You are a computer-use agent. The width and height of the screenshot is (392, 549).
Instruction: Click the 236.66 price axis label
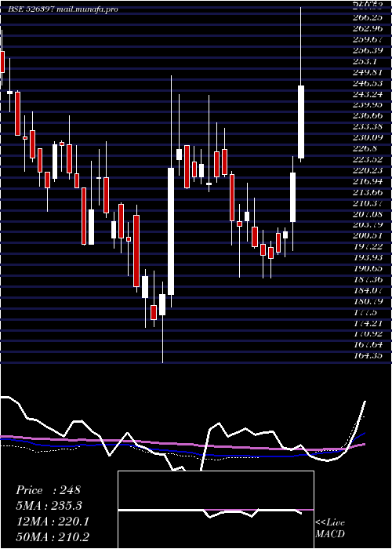pyautogui.click(x=368, y=115)
